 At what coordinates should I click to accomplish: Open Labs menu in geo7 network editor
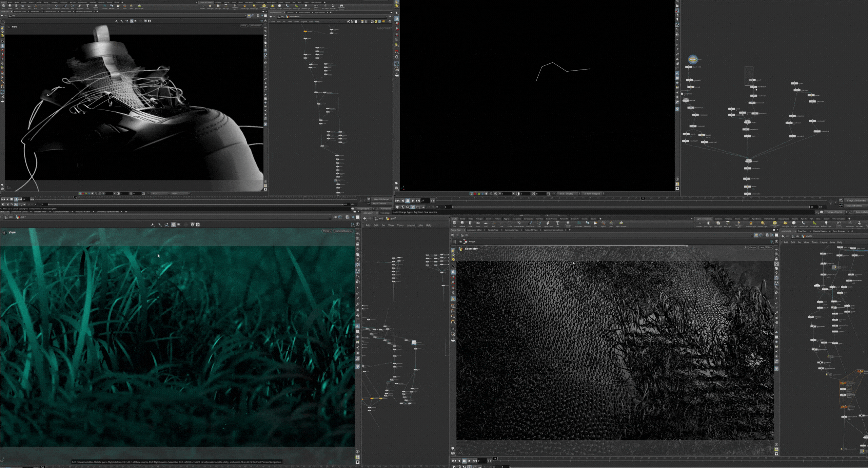click(x=420, y=225)
